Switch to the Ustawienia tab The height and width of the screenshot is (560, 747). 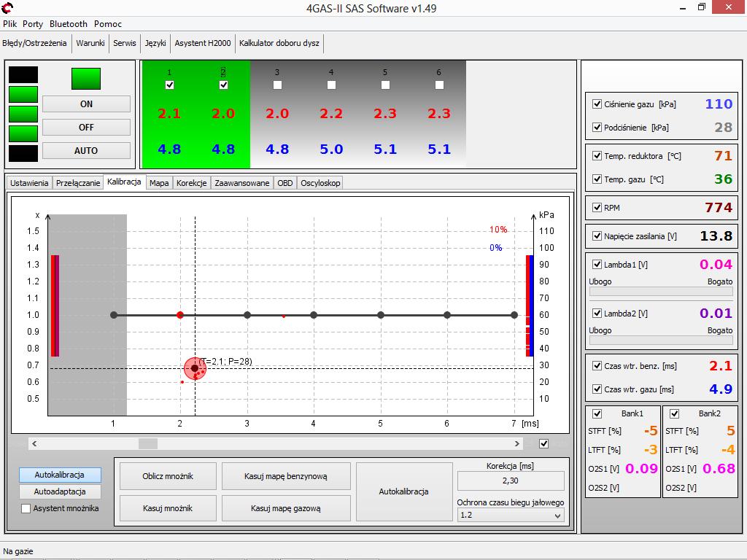(29, 183)
